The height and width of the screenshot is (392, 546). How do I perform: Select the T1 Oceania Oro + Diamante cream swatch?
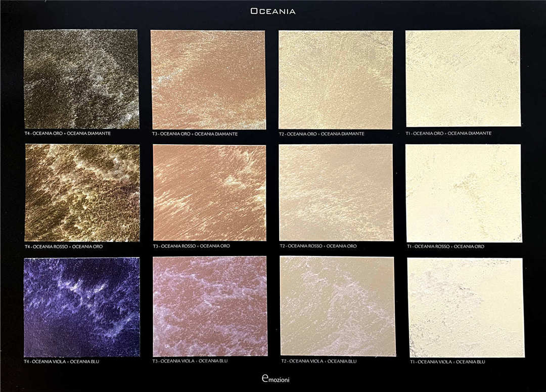tap(463, 78)
